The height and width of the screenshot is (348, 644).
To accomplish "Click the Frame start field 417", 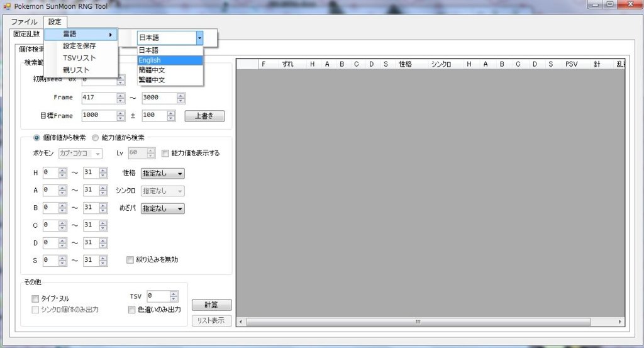I will point(99,98).
